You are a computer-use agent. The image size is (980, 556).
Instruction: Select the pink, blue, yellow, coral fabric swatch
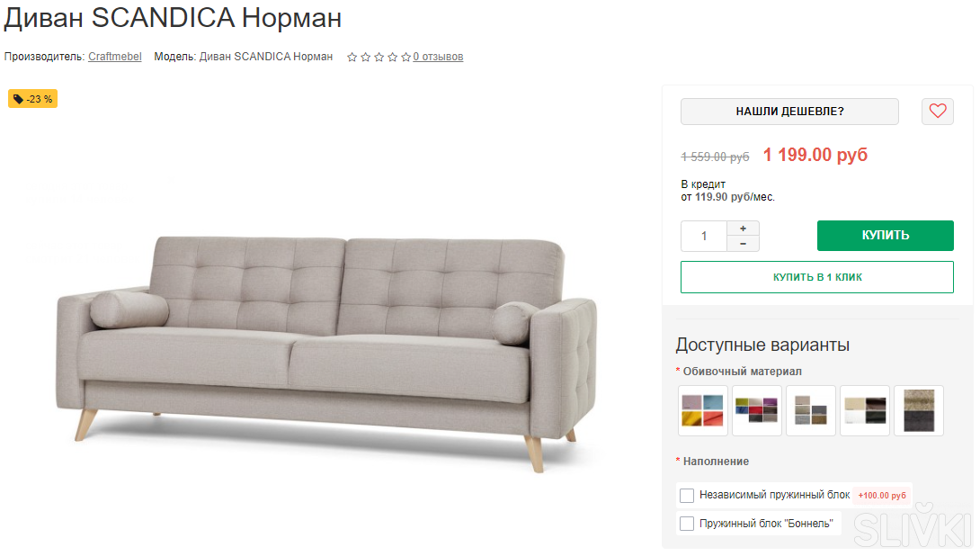pyautogui.click(x=702, y=411)
